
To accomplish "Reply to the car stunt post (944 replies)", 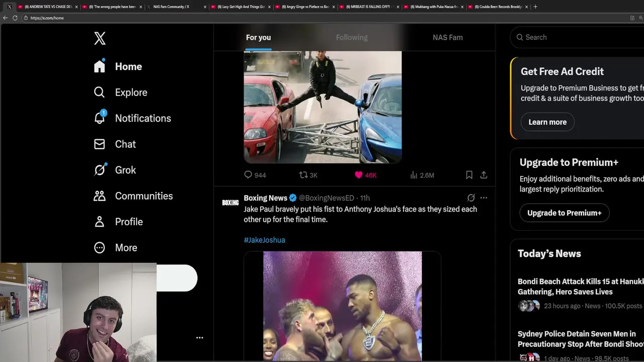I will point(255,175).
